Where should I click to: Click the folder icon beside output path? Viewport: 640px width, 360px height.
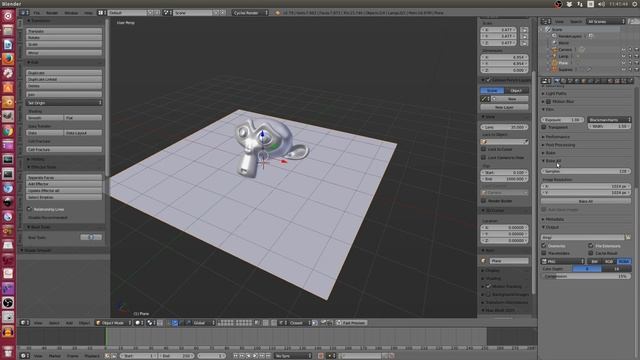point(628,237)
